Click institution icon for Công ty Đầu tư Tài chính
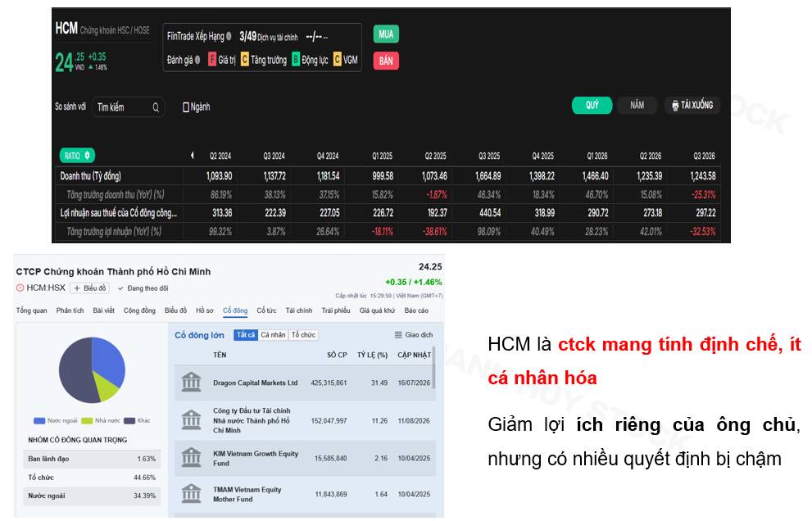 click(191, 420)
